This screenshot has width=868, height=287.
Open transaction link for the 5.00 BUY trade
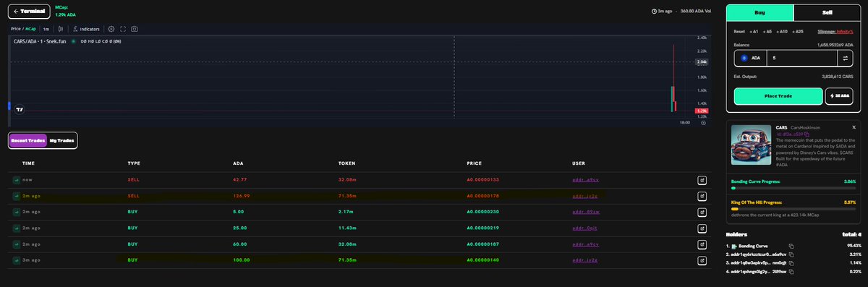(x=702, y=212)
